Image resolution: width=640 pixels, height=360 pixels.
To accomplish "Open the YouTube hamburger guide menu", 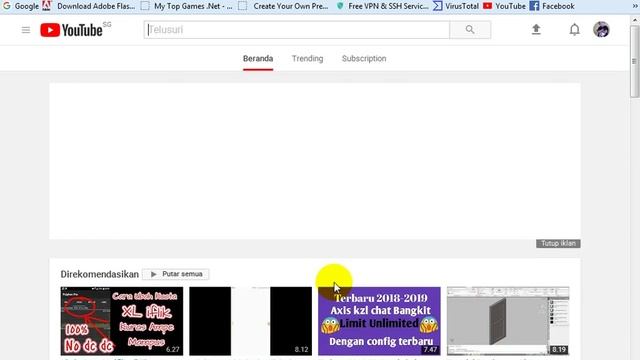I will click(x=26, y=30).
